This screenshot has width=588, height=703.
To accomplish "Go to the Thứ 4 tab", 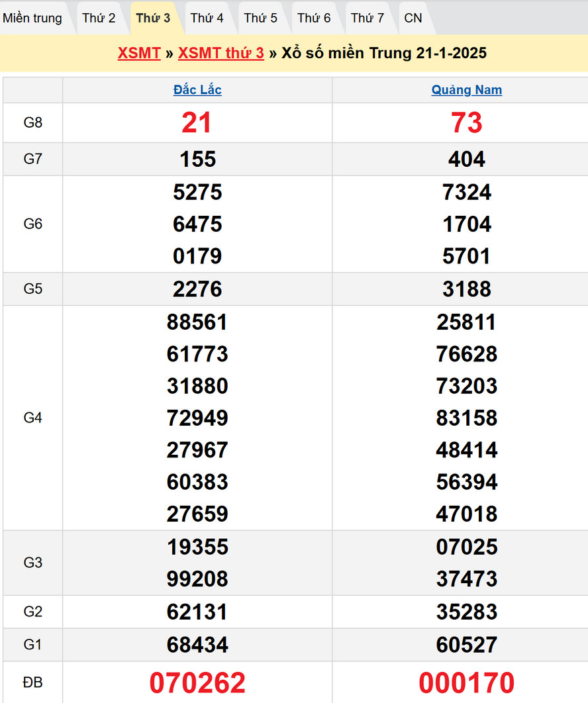I will click(x=207, y=18).
